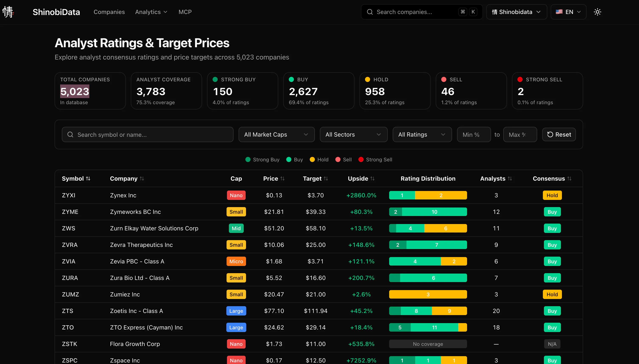This screenshot has width=639, height=364.
Task: Open the MCP nav item
Action: [x=185, y=12]
